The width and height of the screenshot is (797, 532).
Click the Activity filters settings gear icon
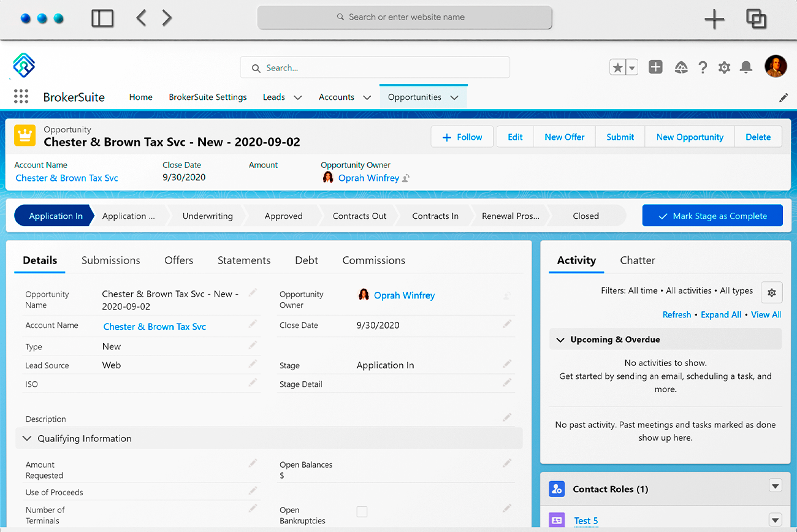(771, 292)
